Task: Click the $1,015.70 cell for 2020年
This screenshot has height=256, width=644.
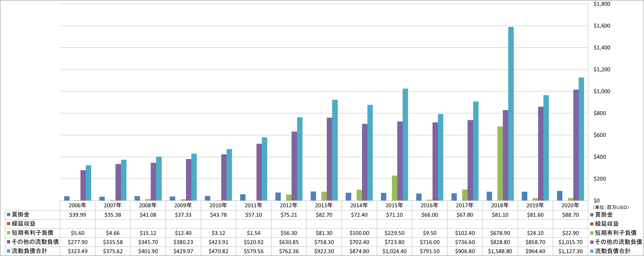Action: pos(571,242)
